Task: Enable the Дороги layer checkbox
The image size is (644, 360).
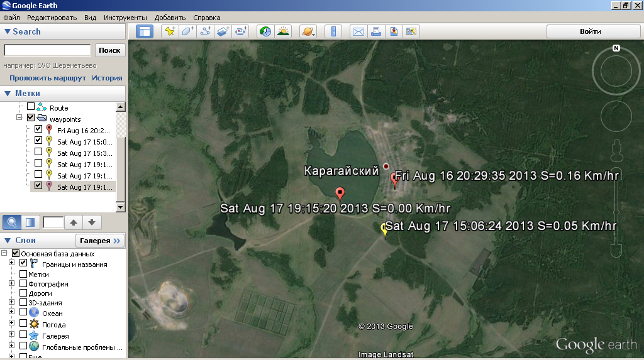Action: pyautogui.click(x=23, y=293)
